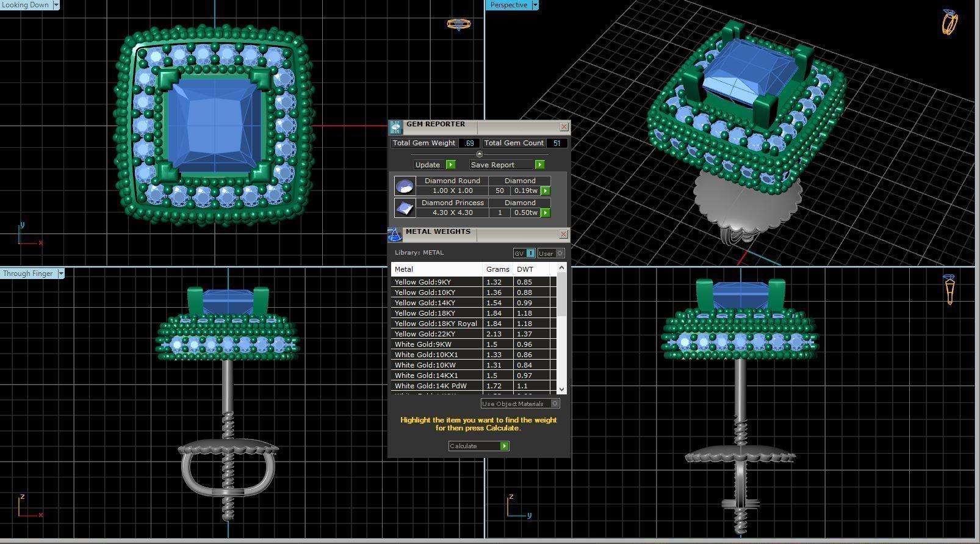Select the Diamond Round gem thumbnail
Viewport: 980px width, 544px height.
405,186
